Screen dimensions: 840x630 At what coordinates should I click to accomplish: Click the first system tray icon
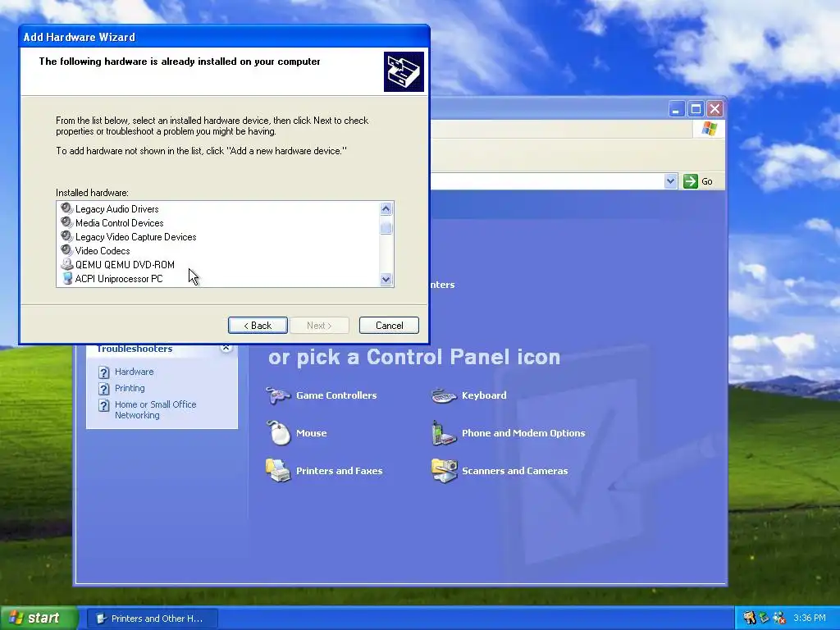[x=749, y=618]
